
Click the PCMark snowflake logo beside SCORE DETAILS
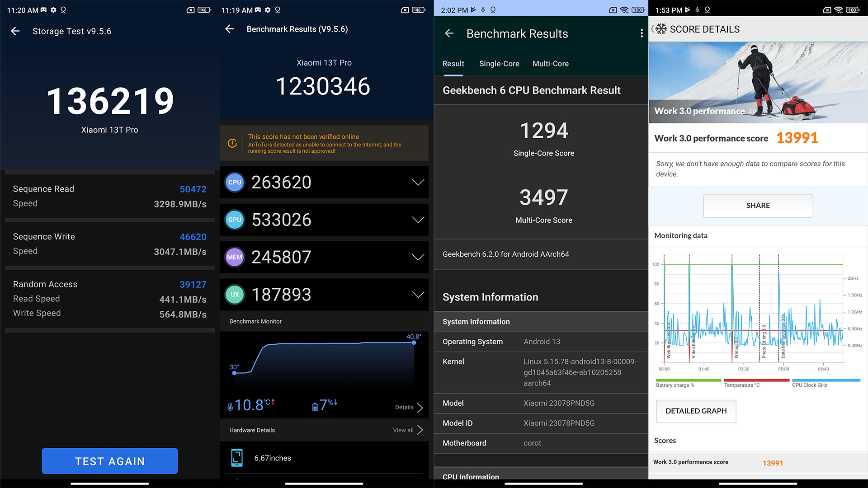pyautogui.click(x=661, y=29)
